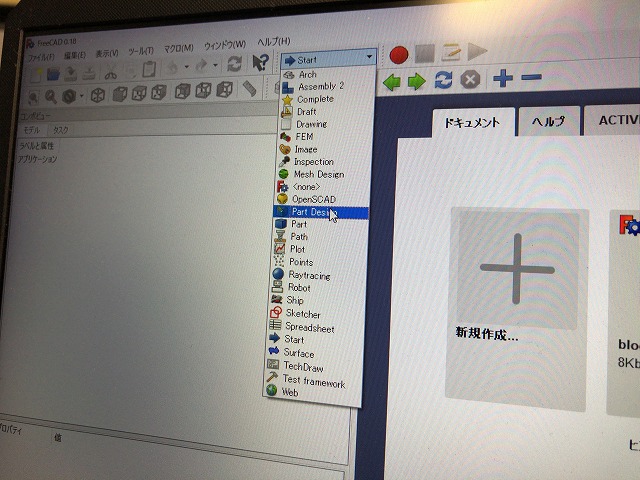
Task: Click the green back arrow navigation icon
Action: pyautogui.click(x=392, y=81)
